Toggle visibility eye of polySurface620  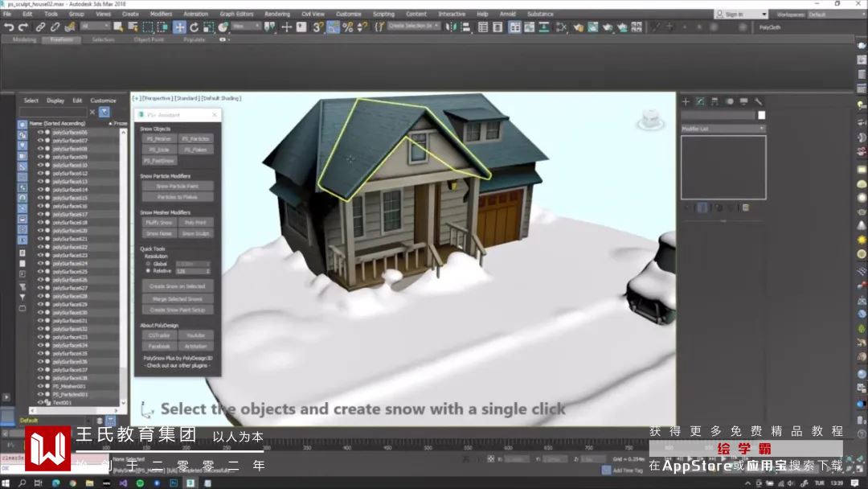pos(40,230)
